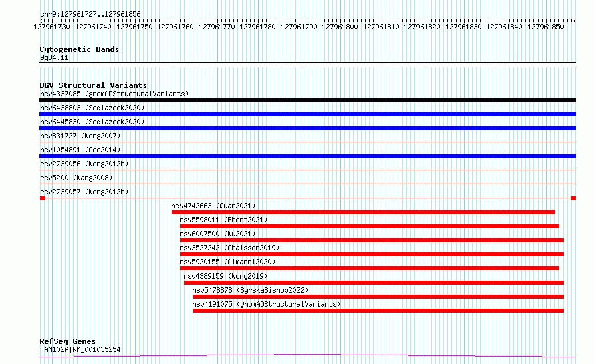This screenshot has height=364, width=595.
Task: Click the 127961740 ruler coordinate
Action: [x=93, y=27]
